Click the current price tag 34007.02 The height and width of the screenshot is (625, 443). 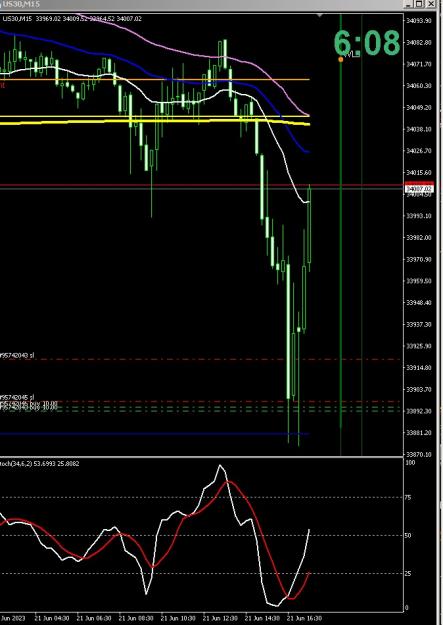point(419,189)
